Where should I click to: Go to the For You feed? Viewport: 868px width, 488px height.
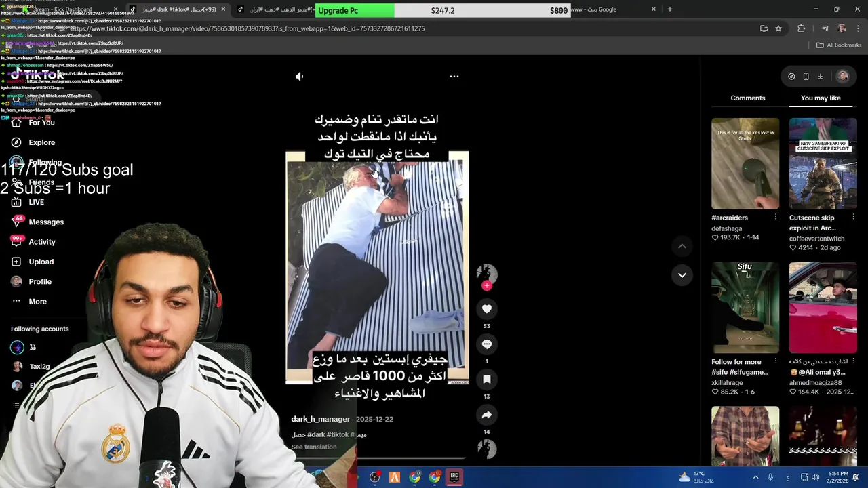(x=41, y=123)
